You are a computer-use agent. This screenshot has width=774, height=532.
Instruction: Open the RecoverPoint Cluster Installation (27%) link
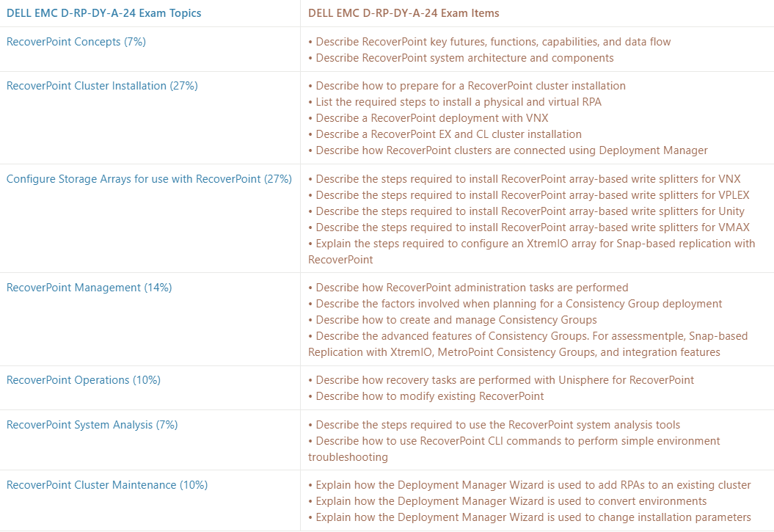[102, 86]
